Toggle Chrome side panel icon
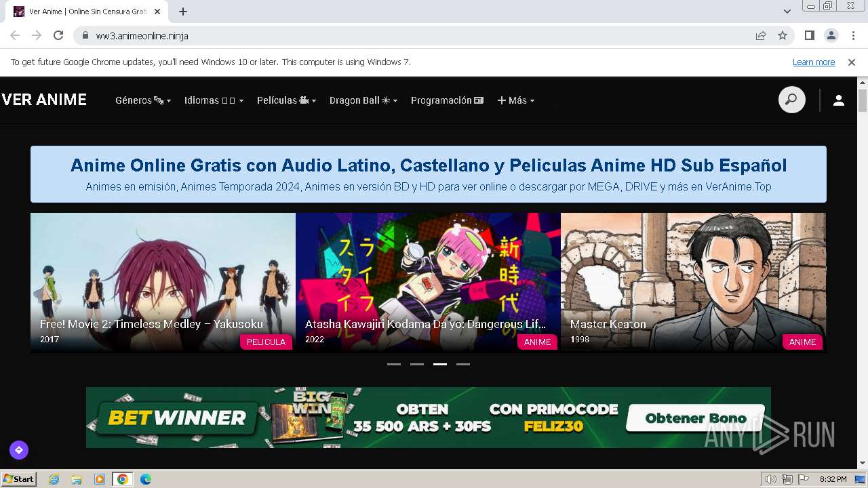The image size is (868, 488). click(809, 35)
